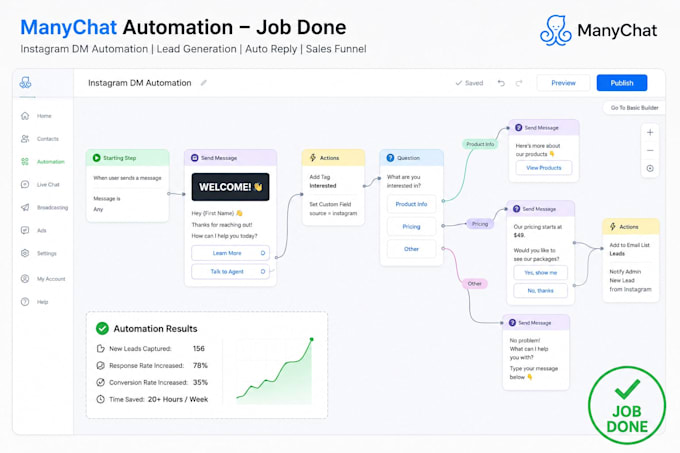This screenshot has height=453, width=680.
Task: Click the lightning icon on Leads Actions
Action: point(613,226)
